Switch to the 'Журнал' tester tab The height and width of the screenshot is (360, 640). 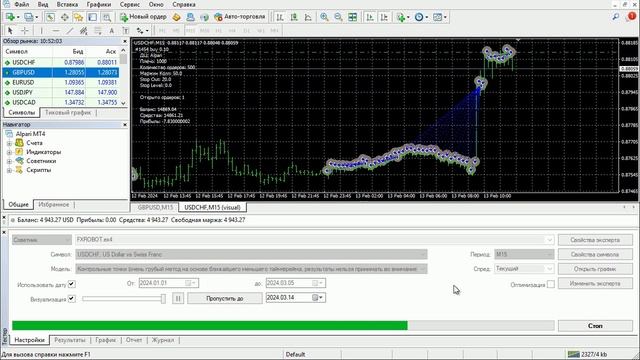163,340
